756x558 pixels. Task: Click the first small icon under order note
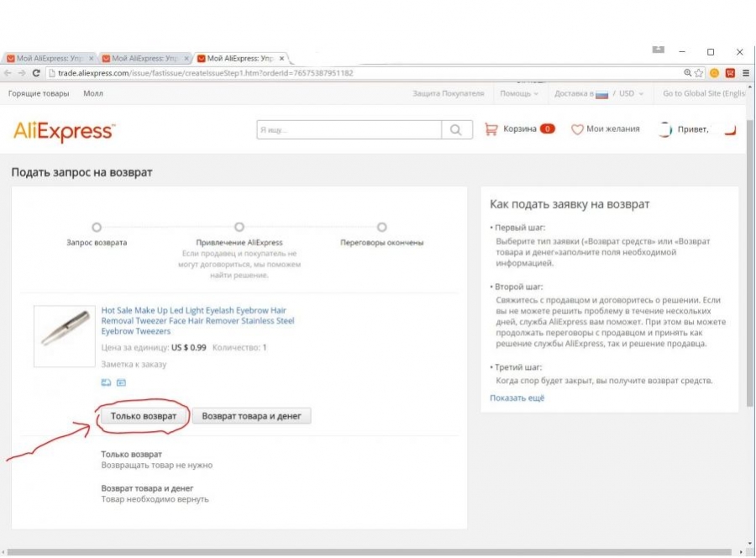click(106, 382)
